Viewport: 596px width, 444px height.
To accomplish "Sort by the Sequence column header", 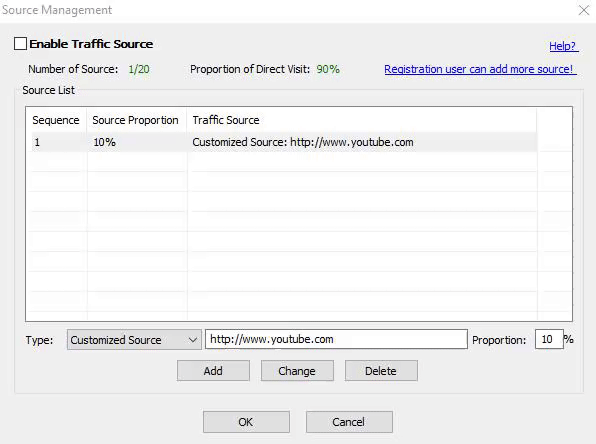I will pos(56,120).
